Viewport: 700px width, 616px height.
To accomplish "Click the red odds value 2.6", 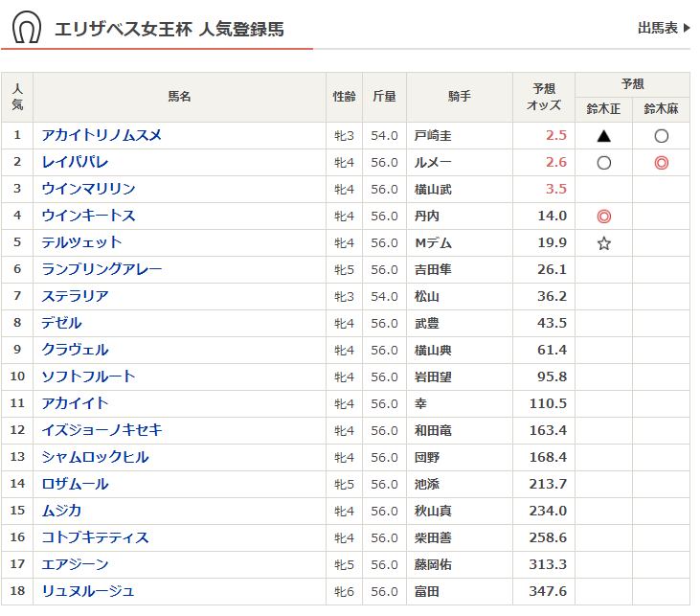I will [555, 162].
